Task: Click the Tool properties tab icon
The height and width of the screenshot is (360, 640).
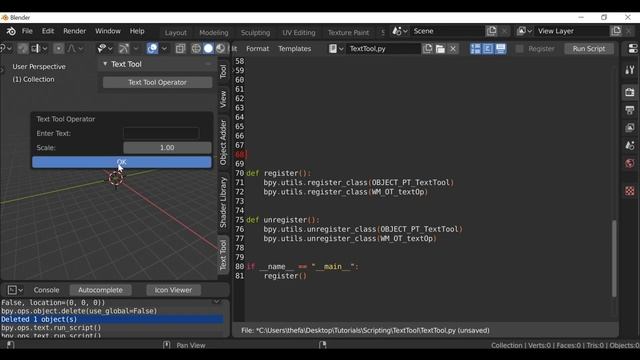Action: tap(630, 70)
